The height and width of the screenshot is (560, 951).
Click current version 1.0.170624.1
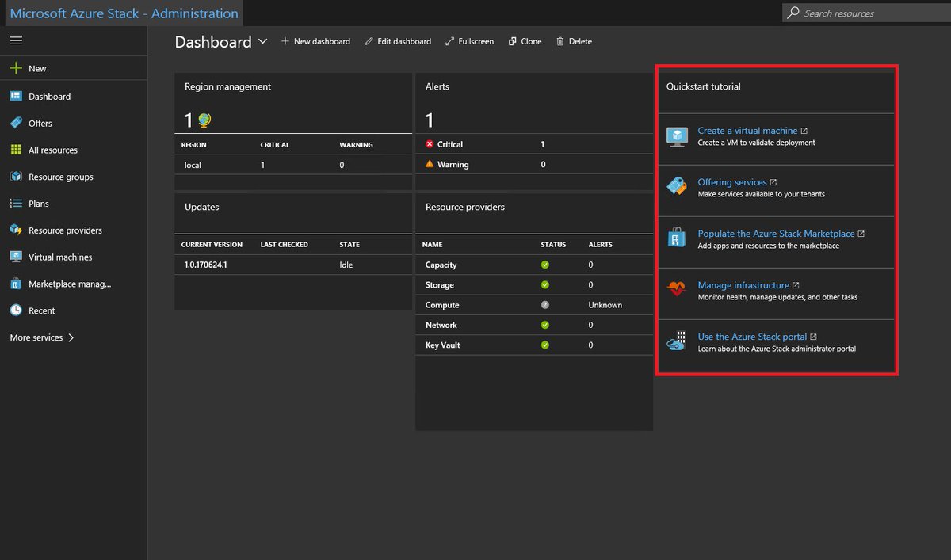click(206, 265)
